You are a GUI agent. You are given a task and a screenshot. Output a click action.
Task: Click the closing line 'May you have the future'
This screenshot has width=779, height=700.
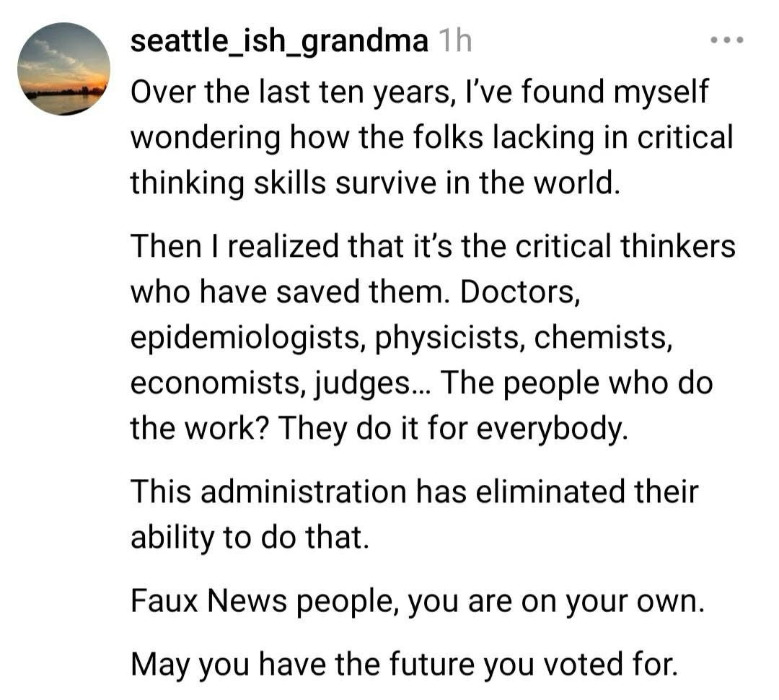pos(404,665)
